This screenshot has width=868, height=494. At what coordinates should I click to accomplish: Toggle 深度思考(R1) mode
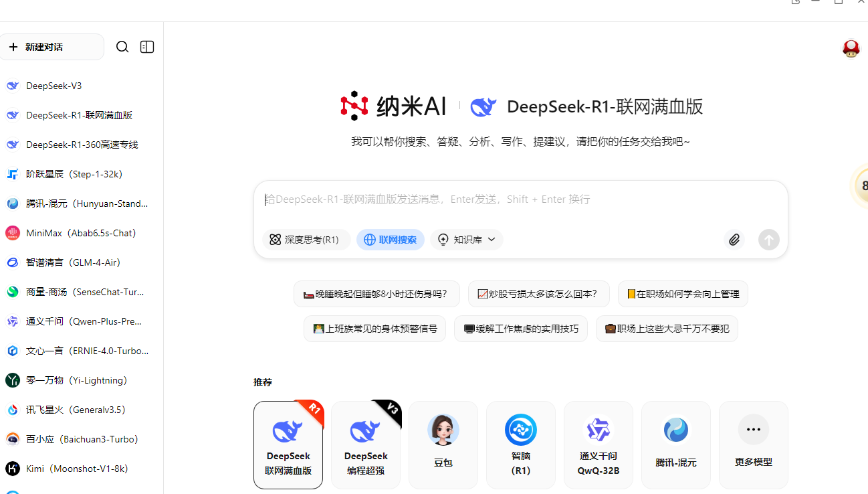(306, 240)
